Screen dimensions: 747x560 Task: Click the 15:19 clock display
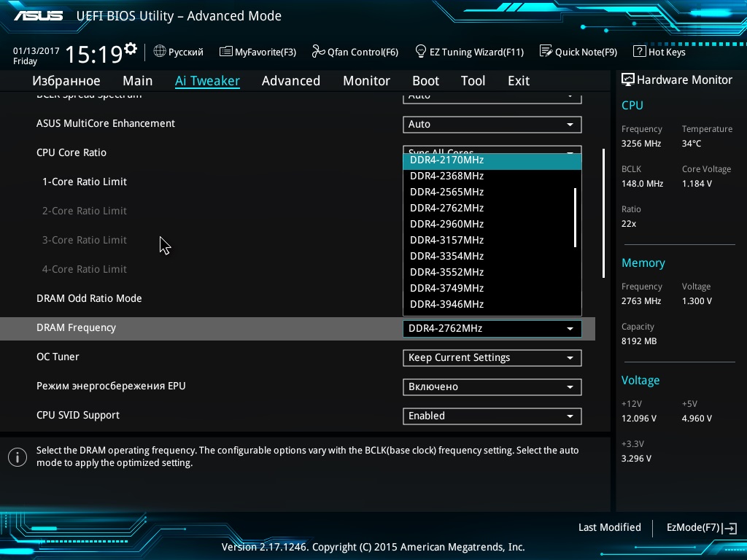pyautogui.click(x=94, y=54)
